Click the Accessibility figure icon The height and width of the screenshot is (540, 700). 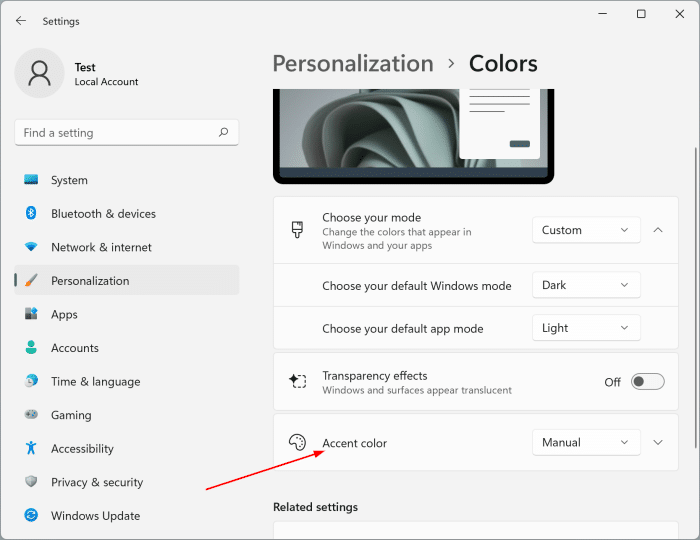(31, 448)
